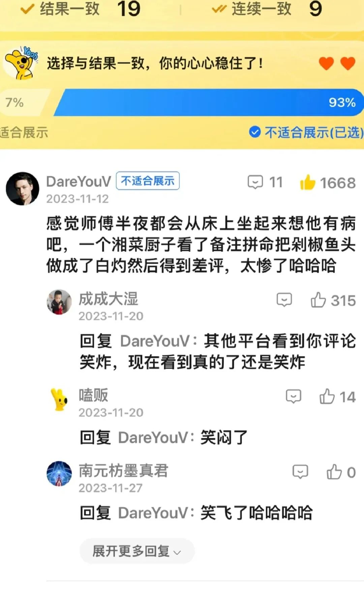Tap the orange hearts indicator
This screenshot has height=589, width=364.
337,63
